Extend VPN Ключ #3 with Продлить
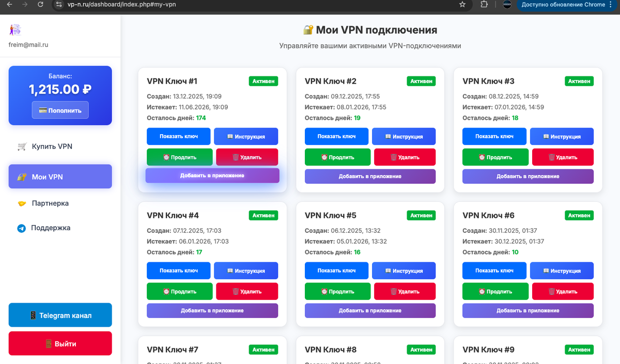620x364 pixels. pyautogui.click(x=495, y=157)
